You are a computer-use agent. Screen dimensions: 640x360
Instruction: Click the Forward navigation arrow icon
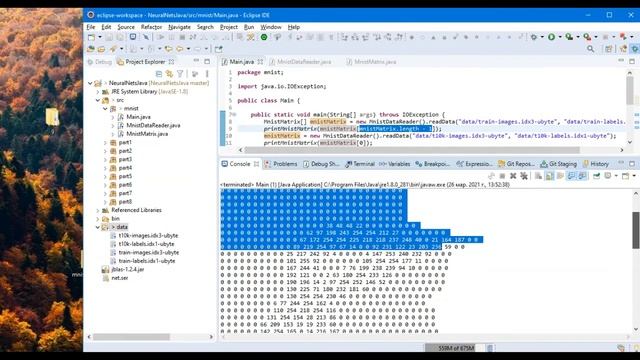tap(198, 49)
